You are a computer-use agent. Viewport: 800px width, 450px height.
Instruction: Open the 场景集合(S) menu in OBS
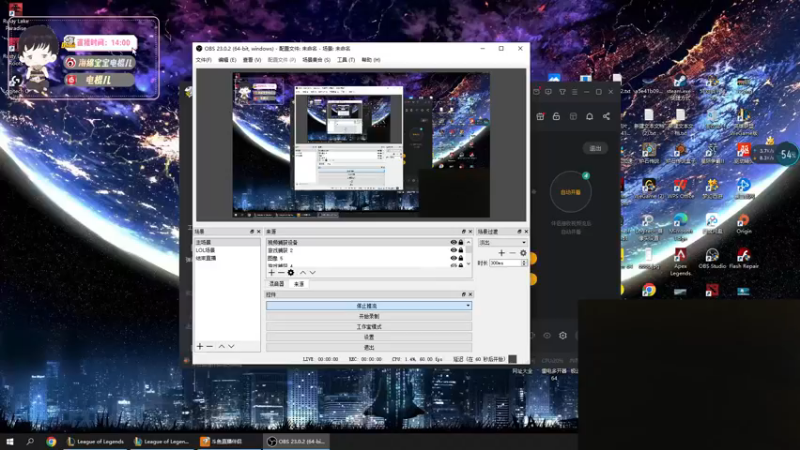coord(316,60)
